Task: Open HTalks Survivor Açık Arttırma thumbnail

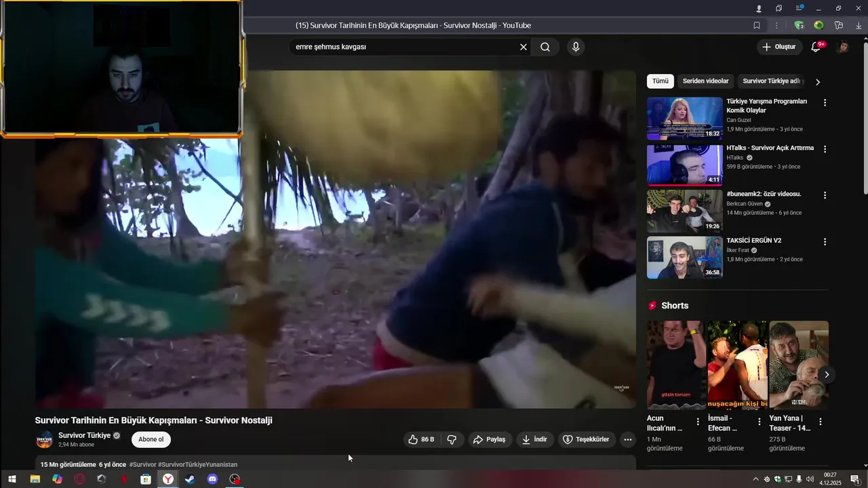Action: click(685, 165)
